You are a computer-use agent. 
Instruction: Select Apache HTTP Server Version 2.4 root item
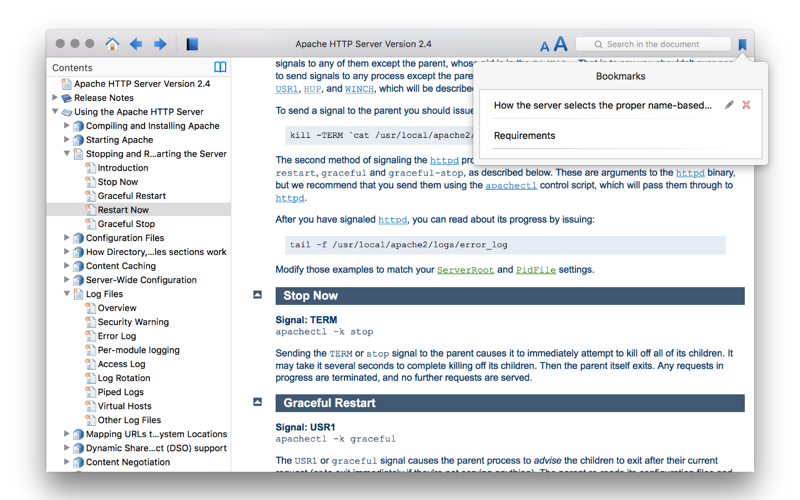click(x=142, y=84)
